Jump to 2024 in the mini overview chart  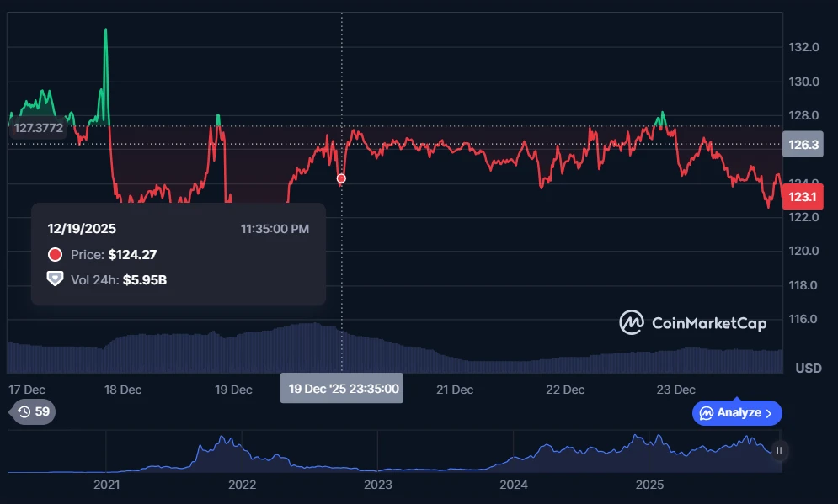point(513,485)
